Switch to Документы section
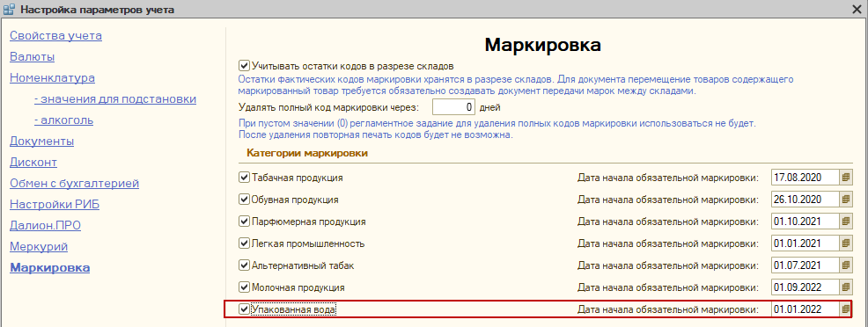 (42, 141)
